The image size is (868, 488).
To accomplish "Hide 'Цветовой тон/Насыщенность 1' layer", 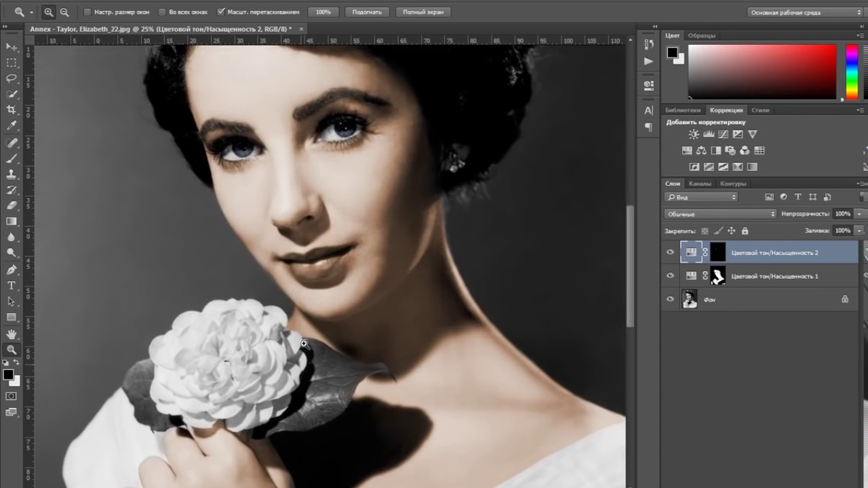I will (x=671, y=276).
